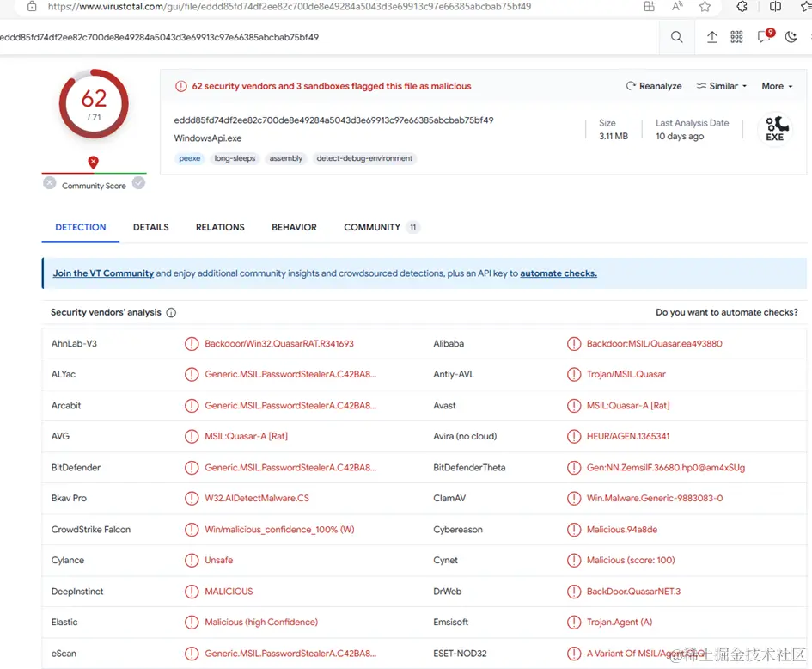Select the Backdoor:MSIL/Quasar.ea493880 detection text

coord(654,344)
